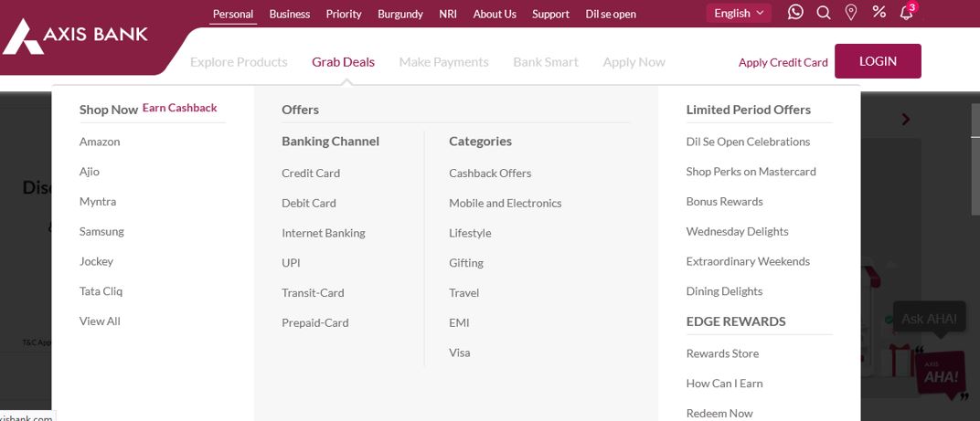Select Amazon under Shop Now
980x421 pixels.
100,142
